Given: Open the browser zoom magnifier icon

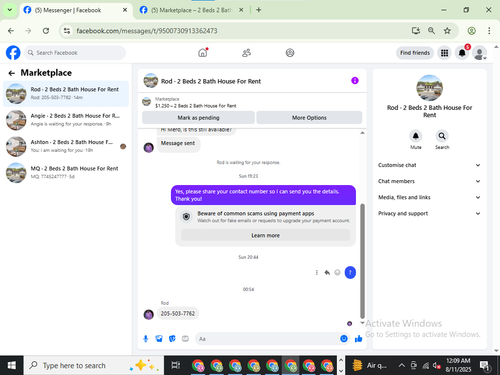Looking at the screenshot, I should point(431,31).
